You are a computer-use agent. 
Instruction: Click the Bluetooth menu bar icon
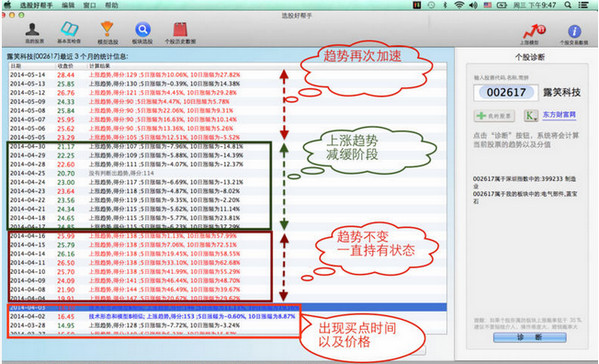click(x=445, y=5)
